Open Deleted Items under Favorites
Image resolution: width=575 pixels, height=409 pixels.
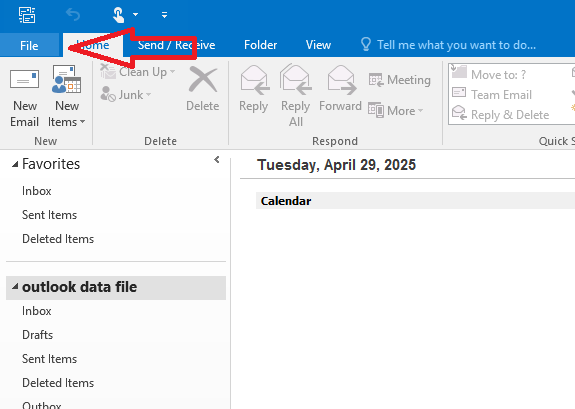point(58,239)
